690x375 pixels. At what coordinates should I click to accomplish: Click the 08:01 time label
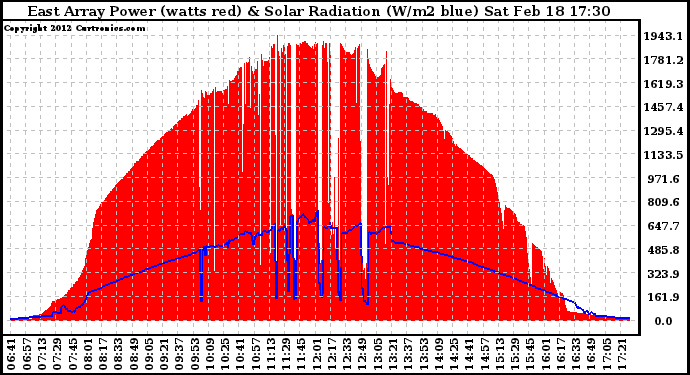[87, 354]
